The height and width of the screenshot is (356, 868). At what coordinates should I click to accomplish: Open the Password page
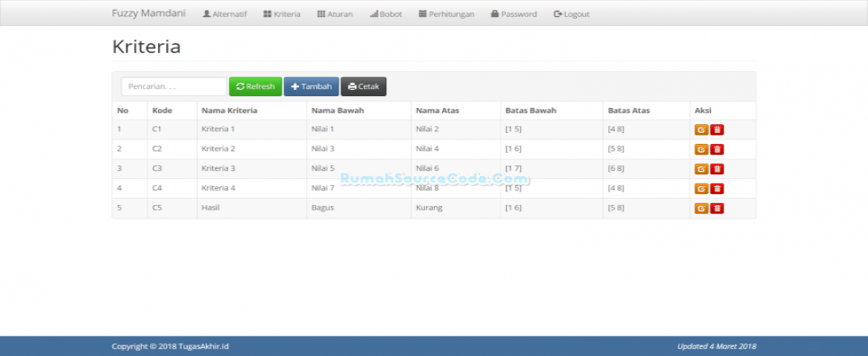(x=514, y=14)
